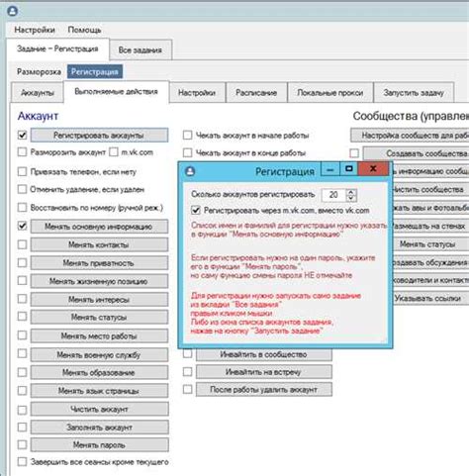Enable Разморозить аккаунт checkbox
Screen dimensions: 469x476
click(22, 151)
